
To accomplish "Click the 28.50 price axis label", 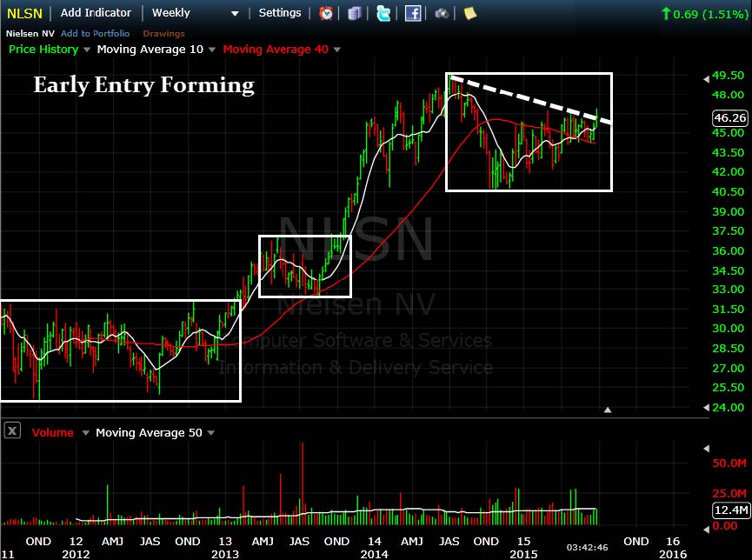I will tap(728, 349).
